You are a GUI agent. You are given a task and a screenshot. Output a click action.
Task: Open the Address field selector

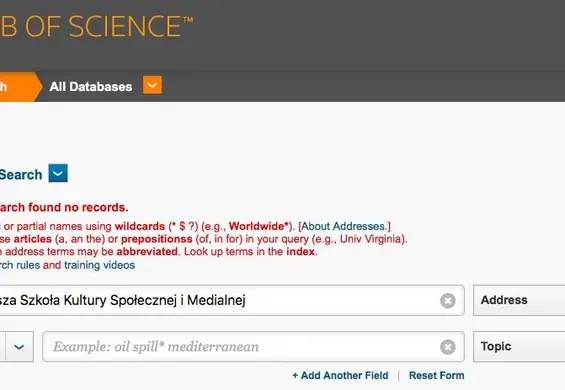click(x=519, y=300)
